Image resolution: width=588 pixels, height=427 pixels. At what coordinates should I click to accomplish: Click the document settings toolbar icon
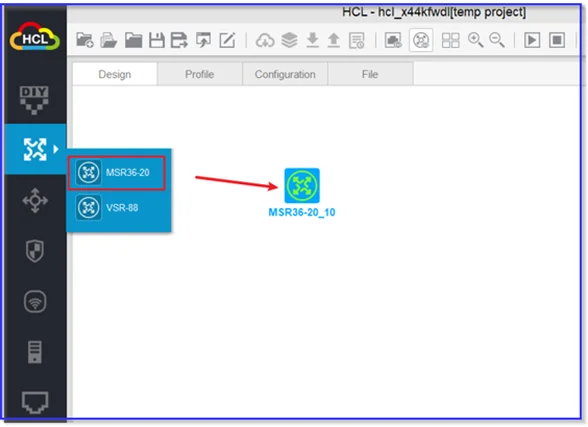[356, 40]
